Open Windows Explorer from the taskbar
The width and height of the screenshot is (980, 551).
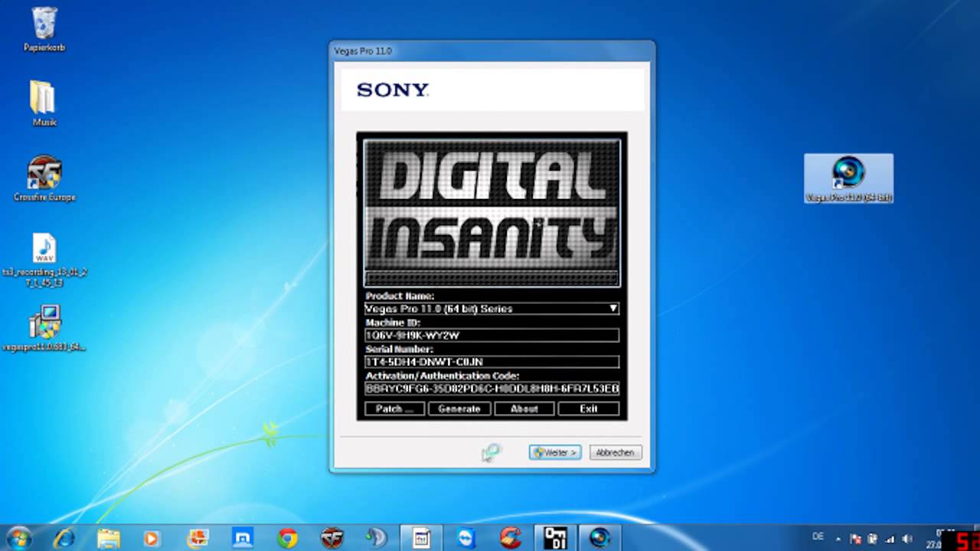(x=108, y=538)
